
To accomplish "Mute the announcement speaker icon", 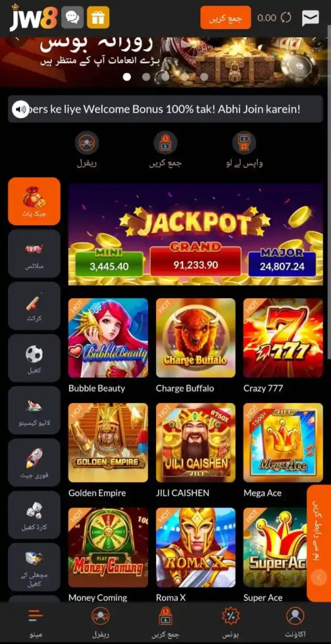I will click(20, 109).
